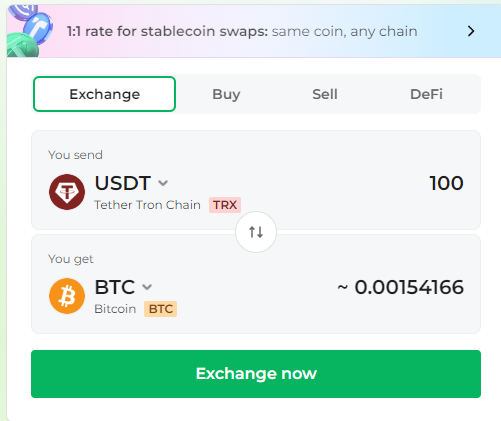Viewport: 501px width, 421px height.
Task: Switch to the Exchange tab
Action: [105, 94]
